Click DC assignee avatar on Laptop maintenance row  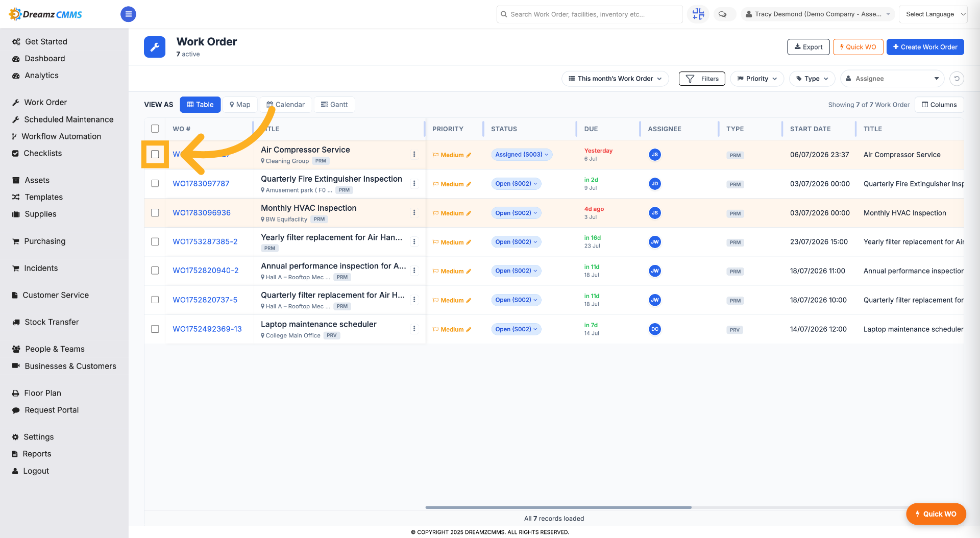pos(655,329)
